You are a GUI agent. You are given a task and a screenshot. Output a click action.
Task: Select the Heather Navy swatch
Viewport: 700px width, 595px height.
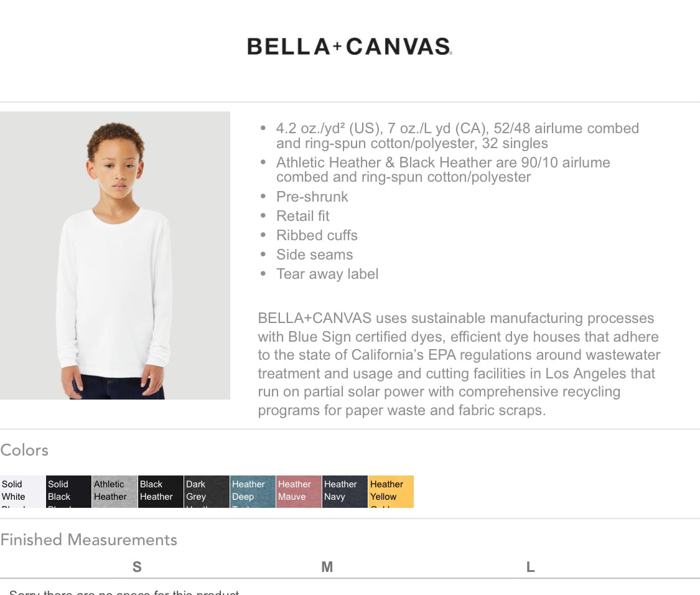click(345, 491)
